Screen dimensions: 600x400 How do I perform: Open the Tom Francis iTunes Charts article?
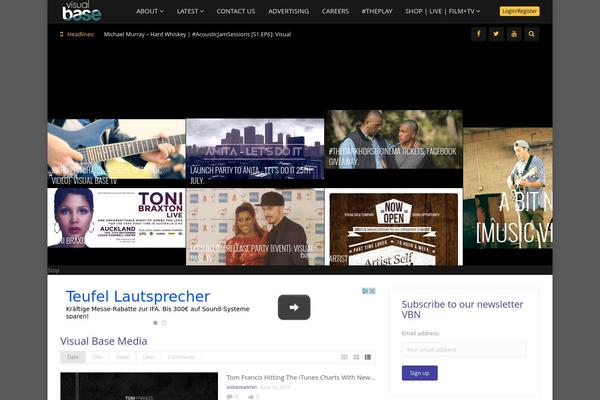pyautogui.click(x=301, y=377)
